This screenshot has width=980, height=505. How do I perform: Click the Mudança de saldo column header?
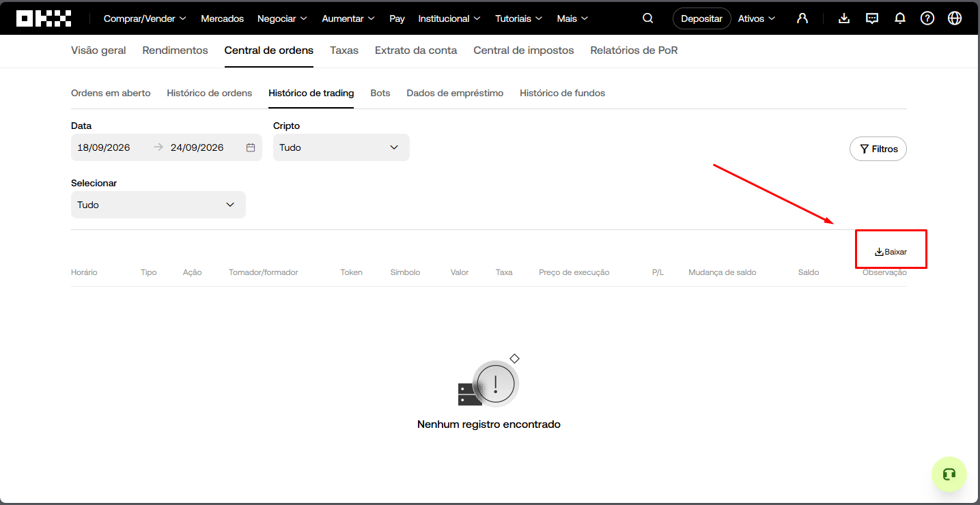[722, 272]
